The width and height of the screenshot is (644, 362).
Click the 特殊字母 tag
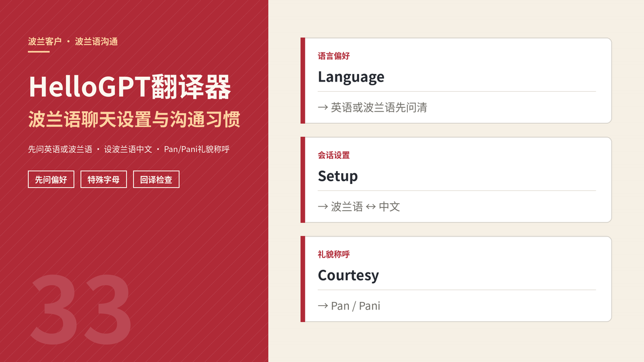(x=104, y=180)
